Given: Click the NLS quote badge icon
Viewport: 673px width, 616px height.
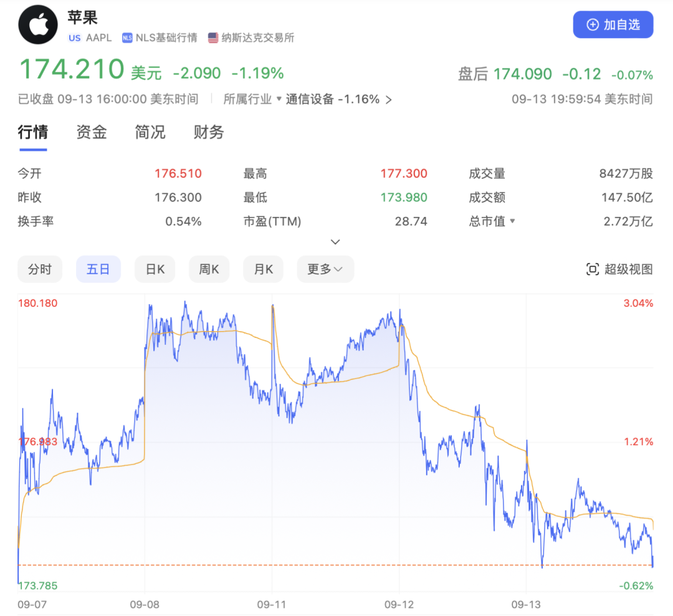Looking at the screenshot, I should (128, 38).
